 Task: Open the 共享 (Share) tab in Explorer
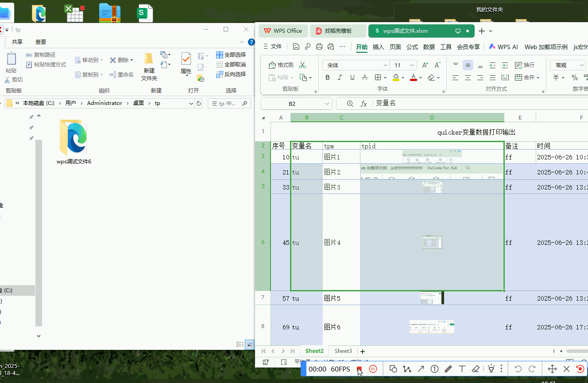17,42
